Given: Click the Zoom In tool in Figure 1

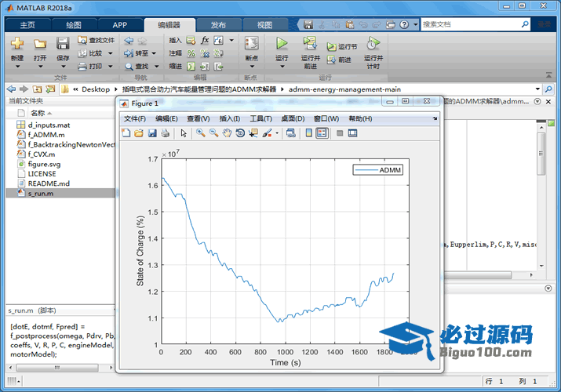Looking at the screenshot, I should click(201, 133).
